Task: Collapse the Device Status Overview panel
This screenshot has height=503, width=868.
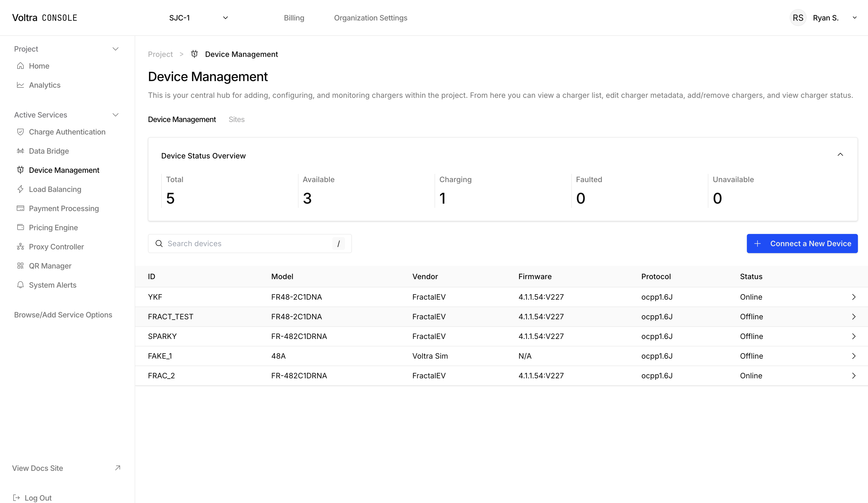Action: coord(840,154)
